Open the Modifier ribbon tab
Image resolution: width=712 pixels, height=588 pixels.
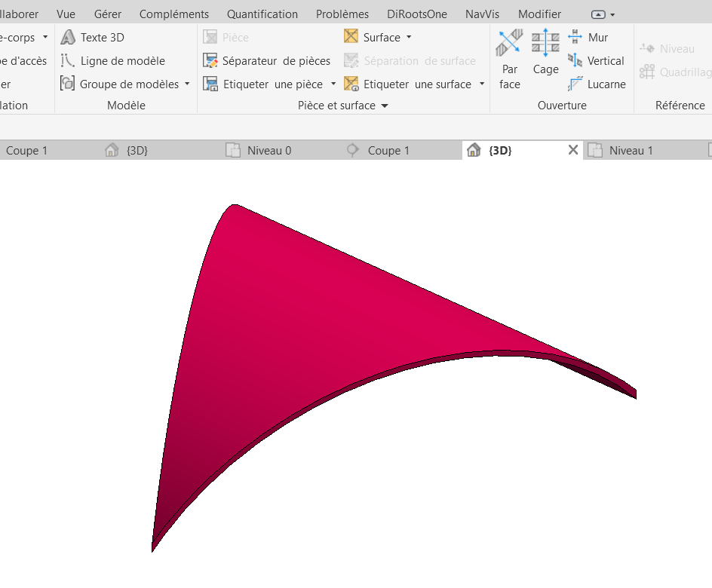539,14
